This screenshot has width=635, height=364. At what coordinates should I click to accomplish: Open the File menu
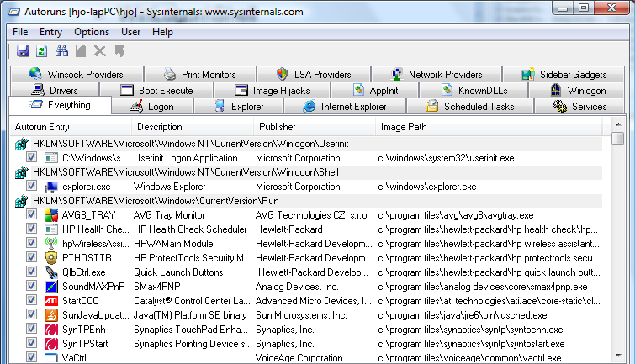coord(20,32)
